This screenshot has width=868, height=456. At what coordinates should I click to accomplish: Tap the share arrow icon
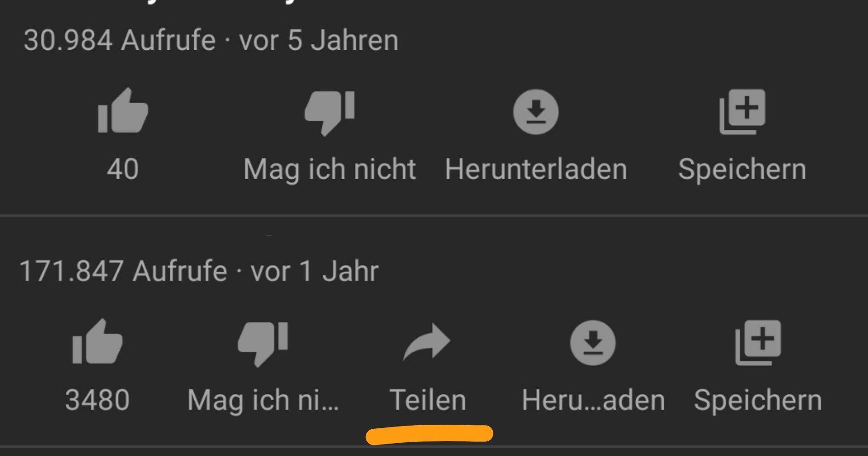pos(427,342)
